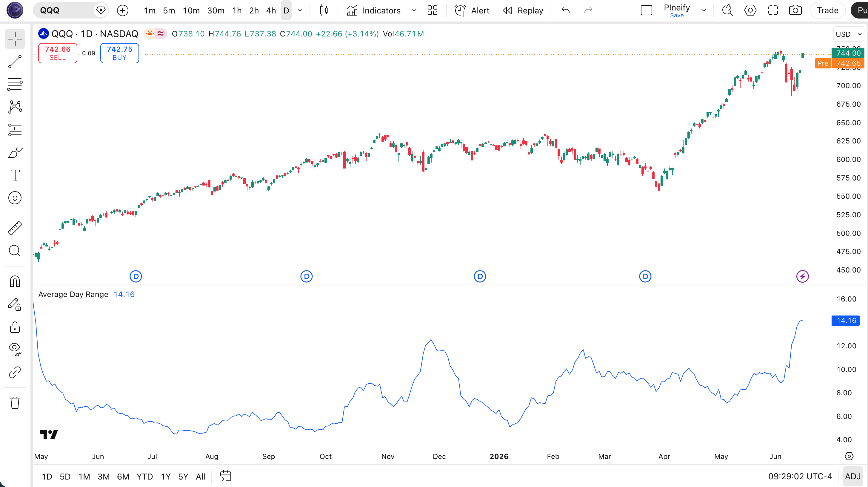This screenshot has height=487, width=868.
Task: Activate the zoom in tool
Action: 15,251
